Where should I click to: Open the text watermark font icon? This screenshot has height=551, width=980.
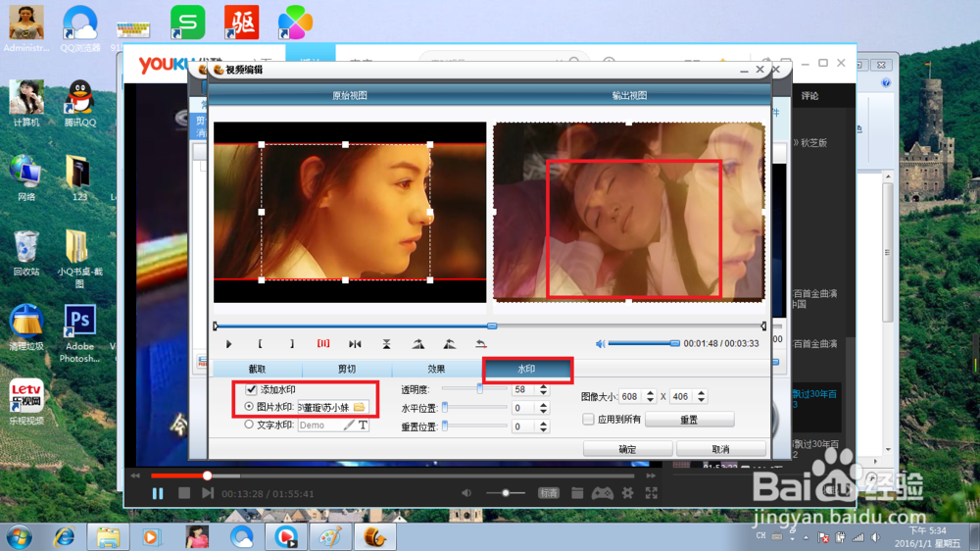(x=363, y=426)
